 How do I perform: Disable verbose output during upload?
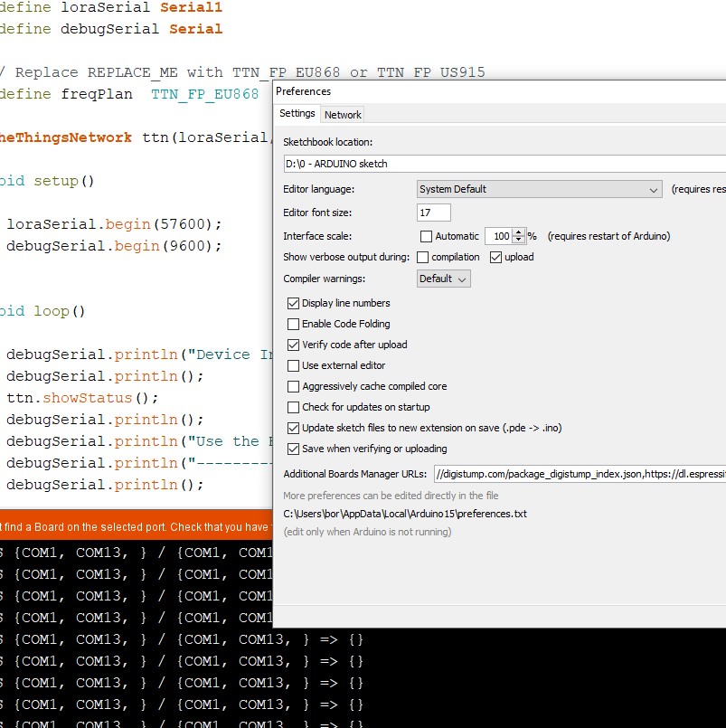[x=495, y=257]
